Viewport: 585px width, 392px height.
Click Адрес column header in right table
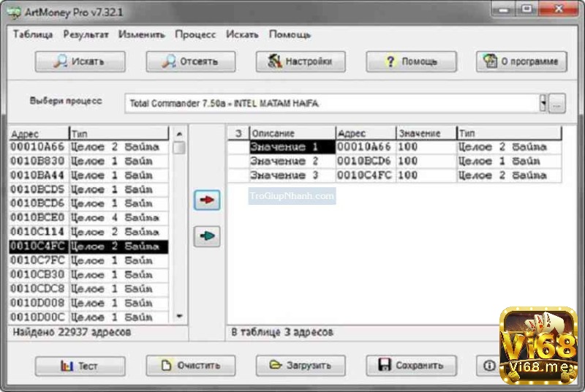click(x=366, y=133)
